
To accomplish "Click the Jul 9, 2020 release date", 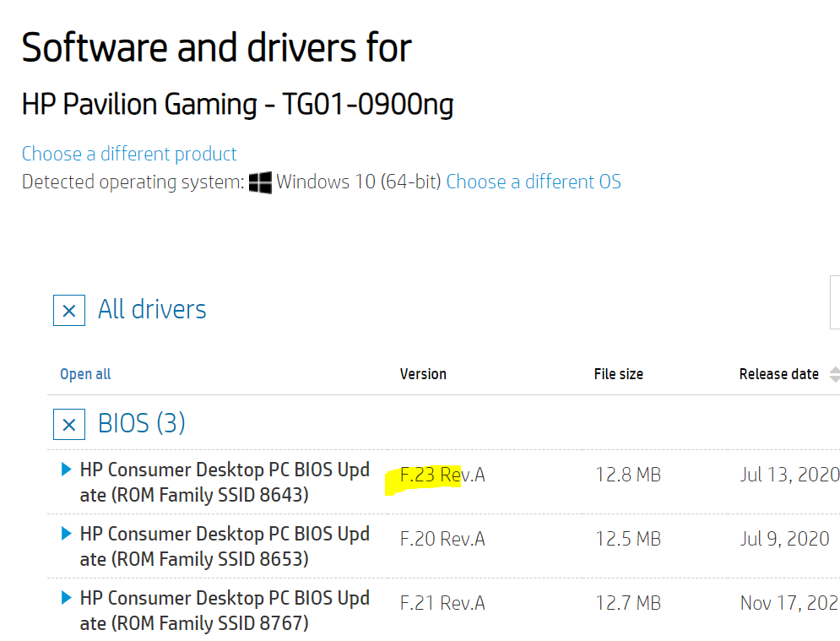I will coord(785,539).
